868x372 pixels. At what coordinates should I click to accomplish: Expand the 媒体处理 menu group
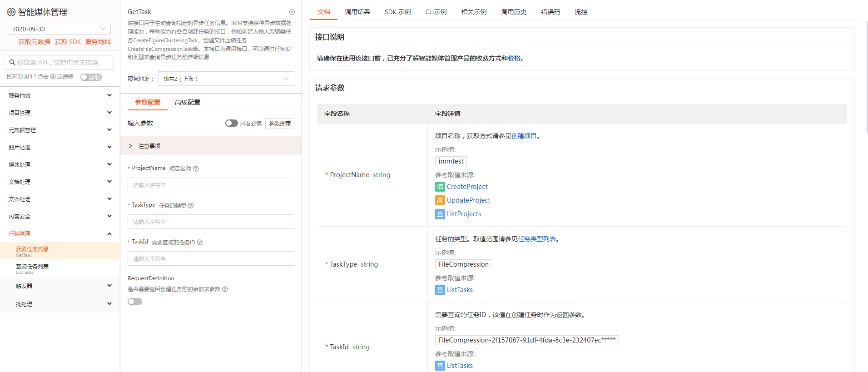(60, 164)
